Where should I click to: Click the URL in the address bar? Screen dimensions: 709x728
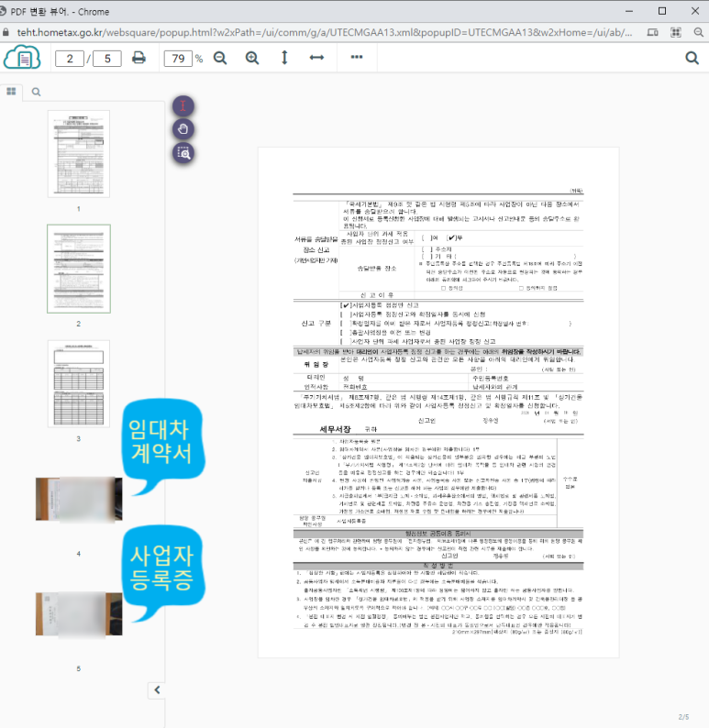pyautogui.click(x=325, y=32)
